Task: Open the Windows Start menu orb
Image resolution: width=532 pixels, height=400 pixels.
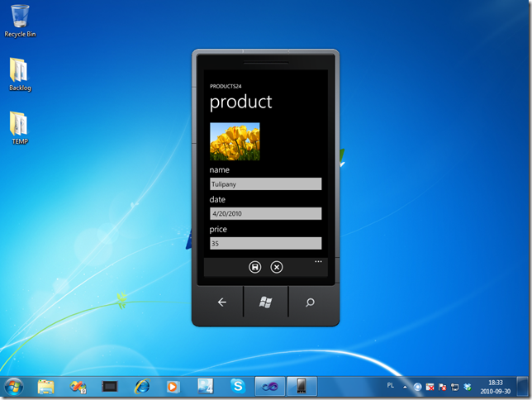Action: pos(14,387)
